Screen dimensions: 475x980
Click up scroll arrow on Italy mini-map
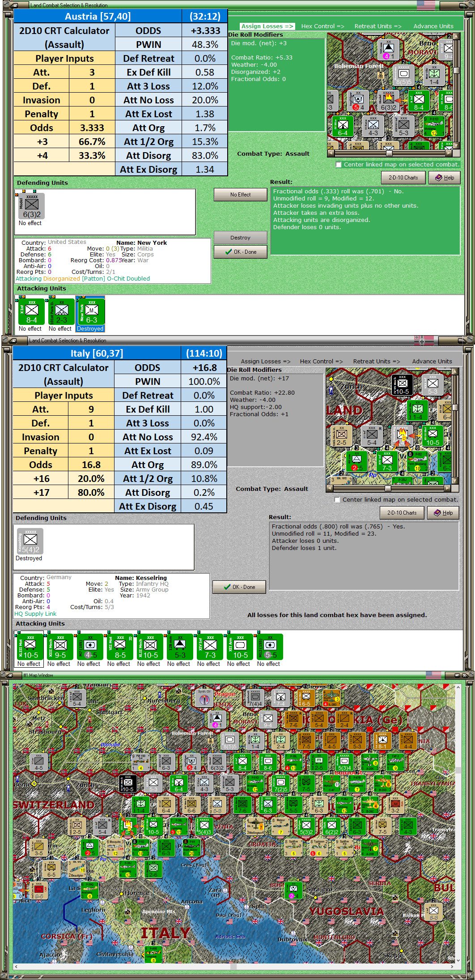tap(455, 371)
